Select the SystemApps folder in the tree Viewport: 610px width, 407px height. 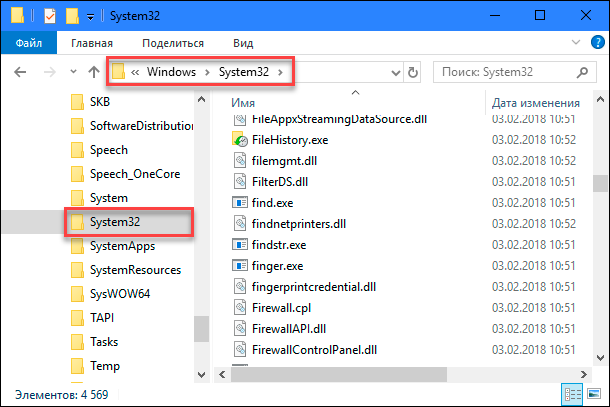click(113, 246)
